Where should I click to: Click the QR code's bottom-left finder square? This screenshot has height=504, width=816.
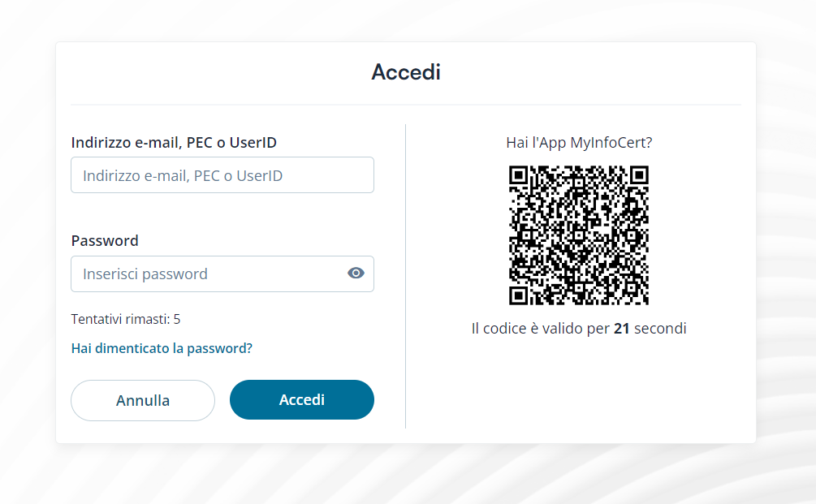pyautogui.click(x=520, y=295)
